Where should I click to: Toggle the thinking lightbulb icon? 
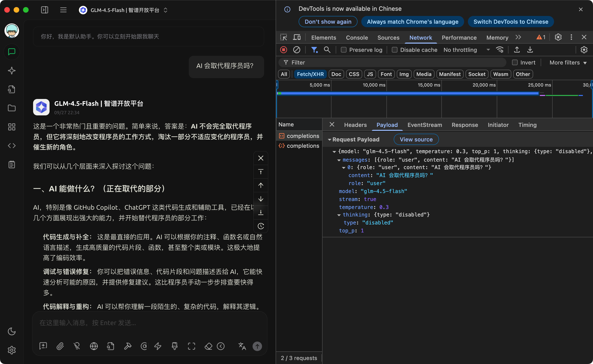click(x=77, y=346)
